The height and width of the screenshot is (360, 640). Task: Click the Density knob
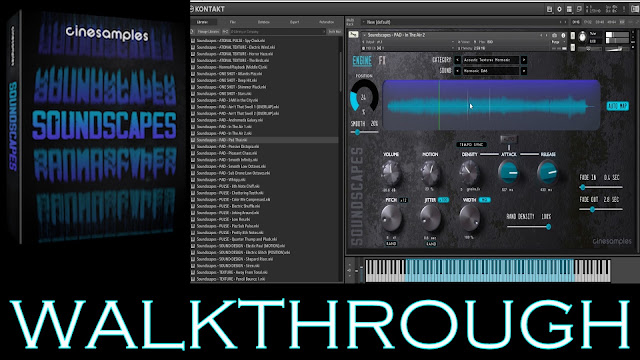(469, 173)
